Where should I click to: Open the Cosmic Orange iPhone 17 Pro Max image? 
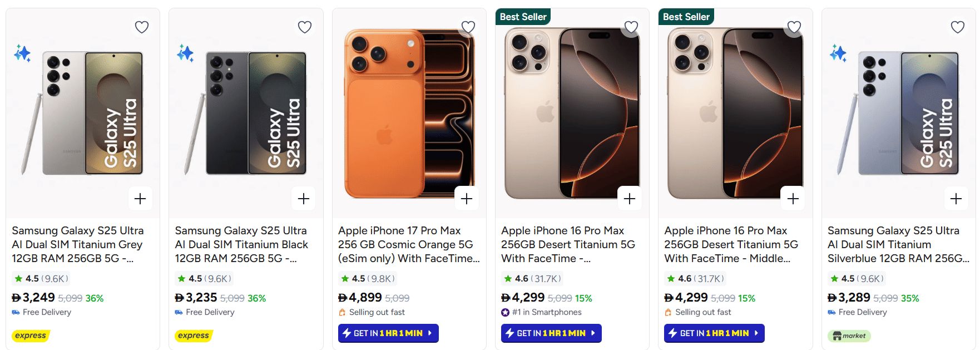point(409,114)
